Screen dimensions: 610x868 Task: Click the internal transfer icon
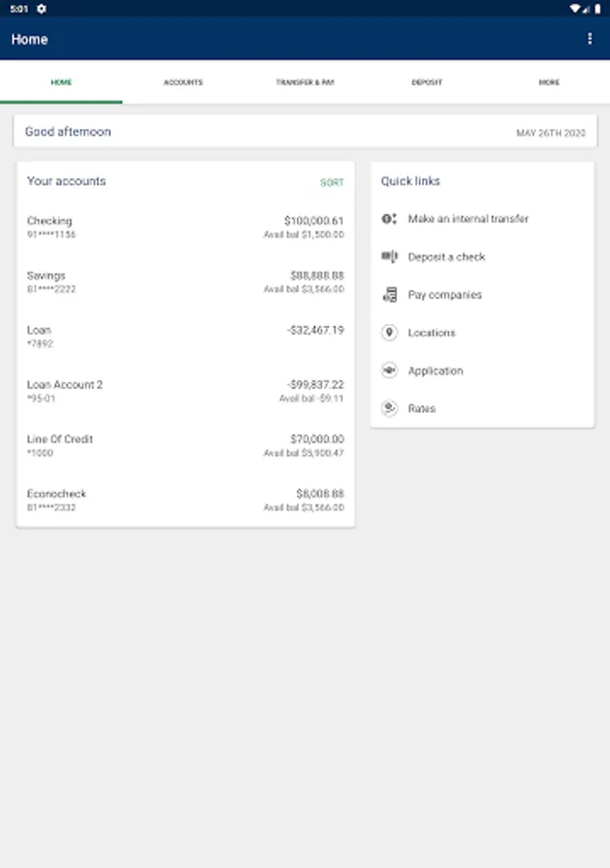(389, 219)
